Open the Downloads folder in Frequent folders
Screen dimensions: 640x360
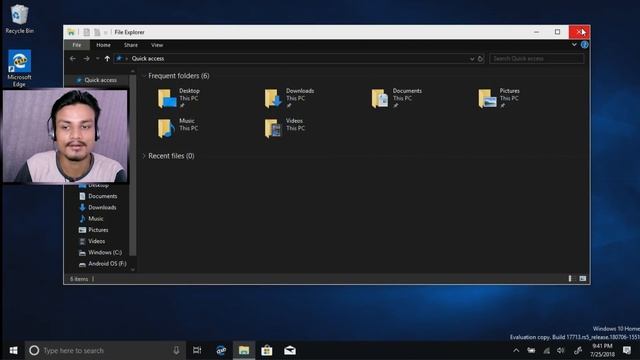[289, 98]
